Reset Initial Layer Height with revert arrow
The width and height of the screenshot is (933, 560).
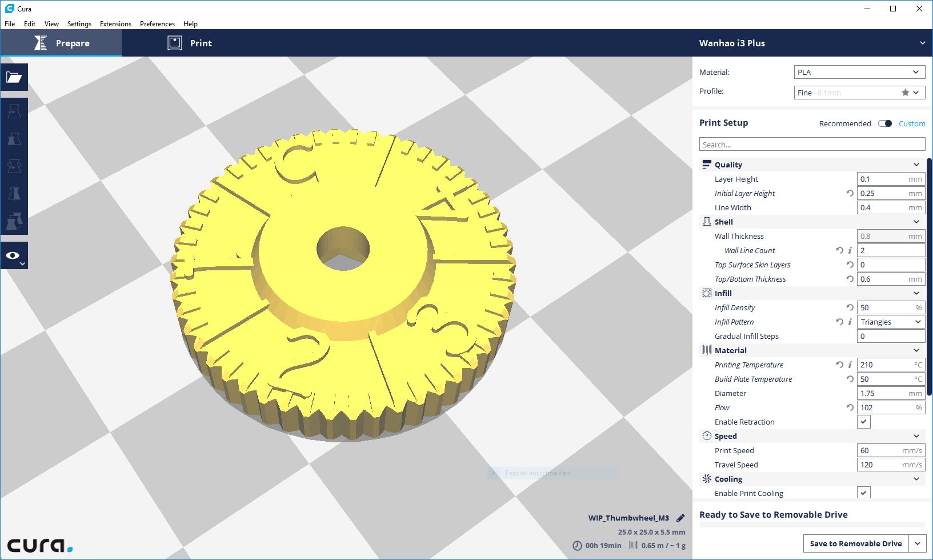click(x=850, y=193)
